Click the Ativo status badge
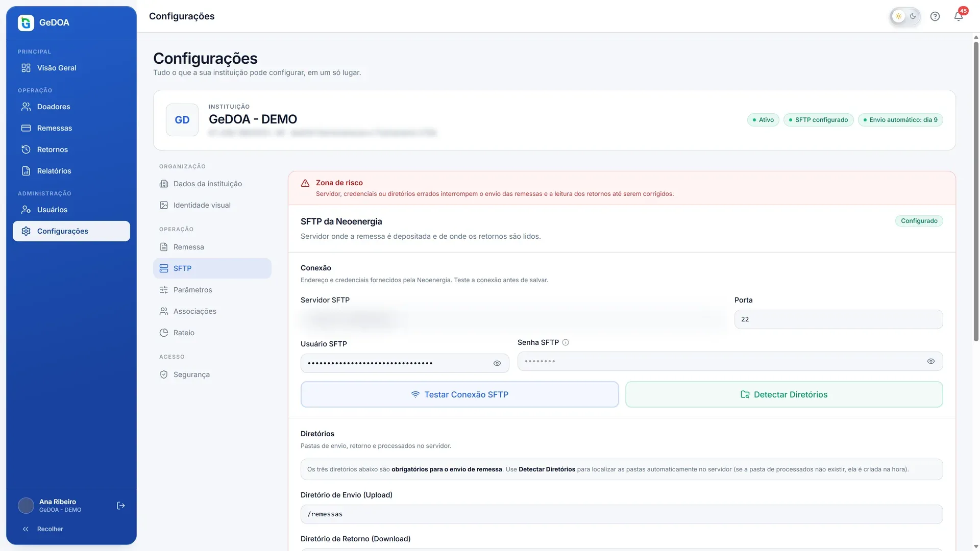Viewport: 980px width, 551px height. coord(763,120)
